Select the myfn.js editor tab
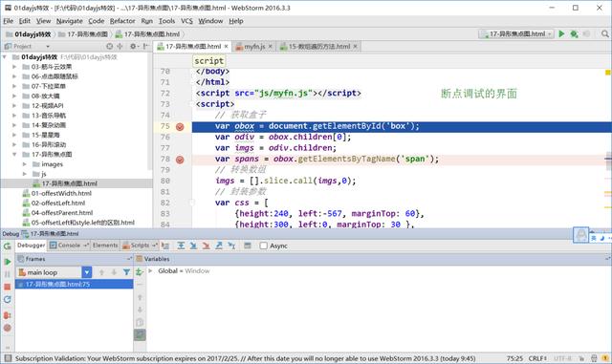612x364 pixels. coord(254,47)
